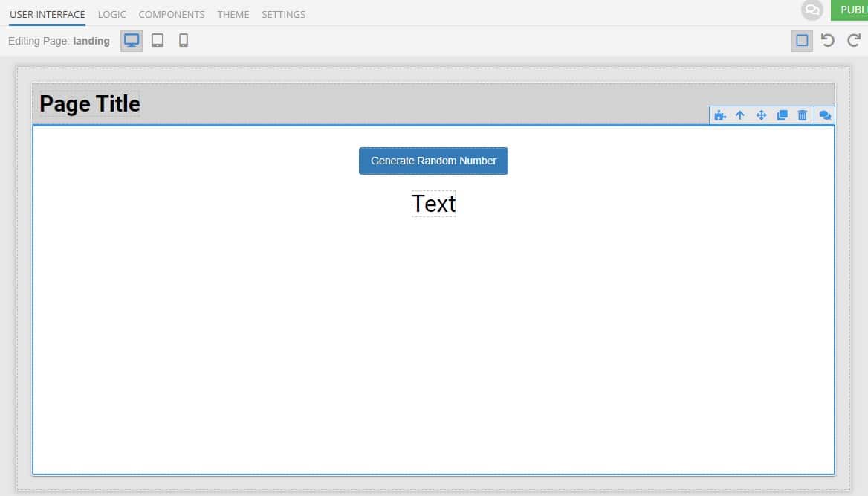The height and width of the screenshot is (496, 868).
Task: Open comments in the component toolbar
Action: pyautogui.click(x=825, y=115)
